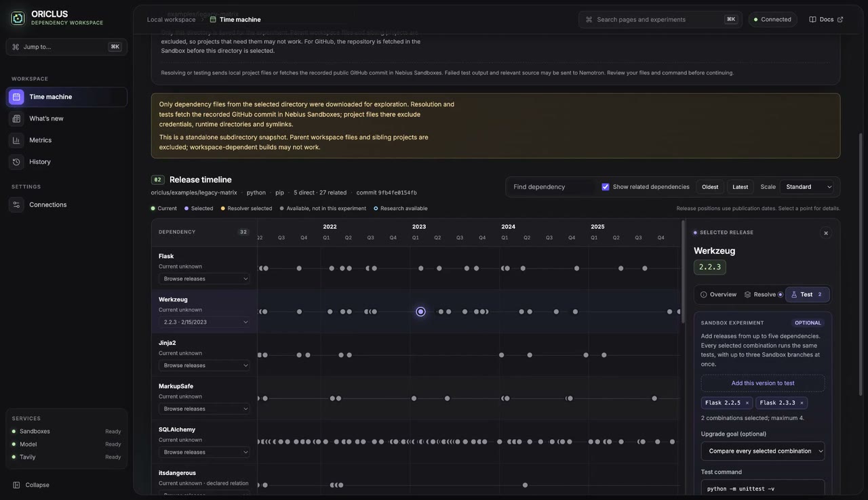Image resolution: width=868 pixels, height=500 pixels.
Task: Select the Jinja2 dependency row label
Action: [x=167, y=343]
